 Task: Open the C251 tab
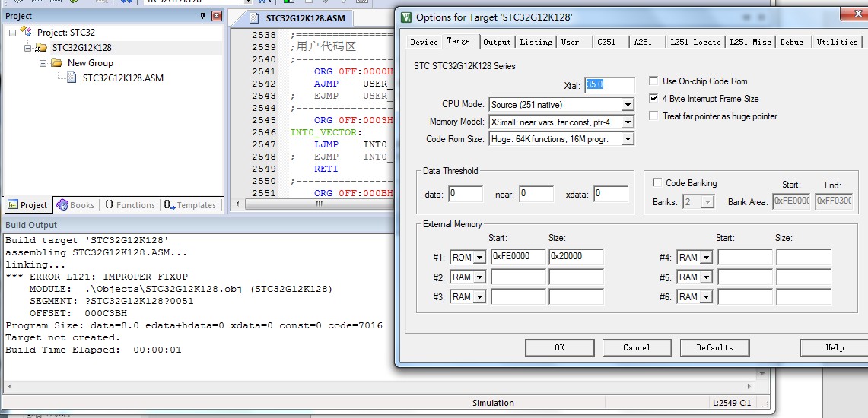click(x=606, y=42)
